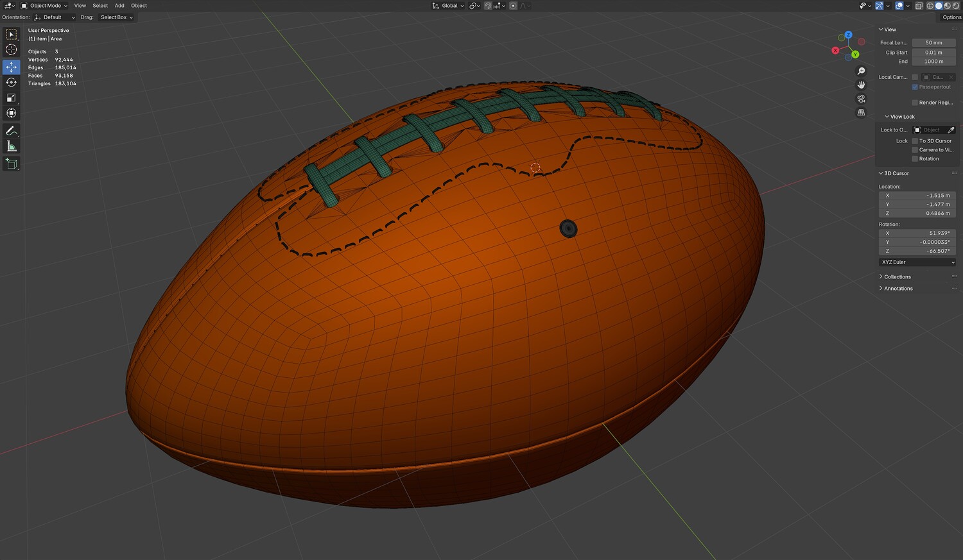The width and height of the screenshot is (963, 560).
Task: Toggle snapping magnet button
Action: point(488,6)
